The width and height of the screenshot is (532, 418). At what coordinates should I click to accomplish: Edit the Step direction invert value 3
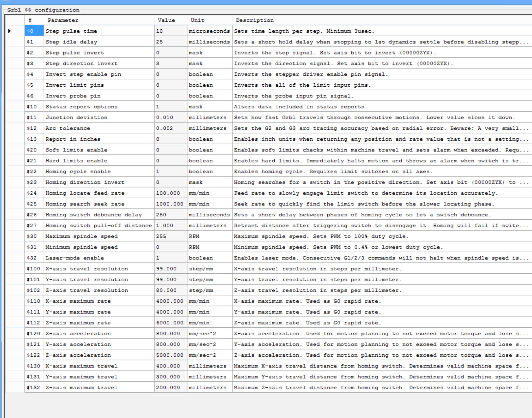point(171,63)
